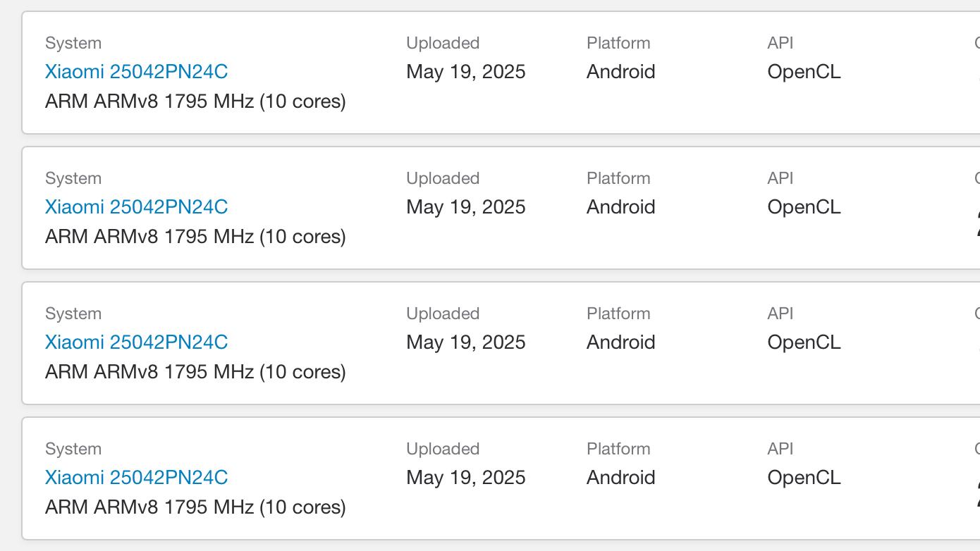Click OpenCL API value in the second card
Image resolution: width=980 pixels, height=551 pixels.
click(804, 207)
